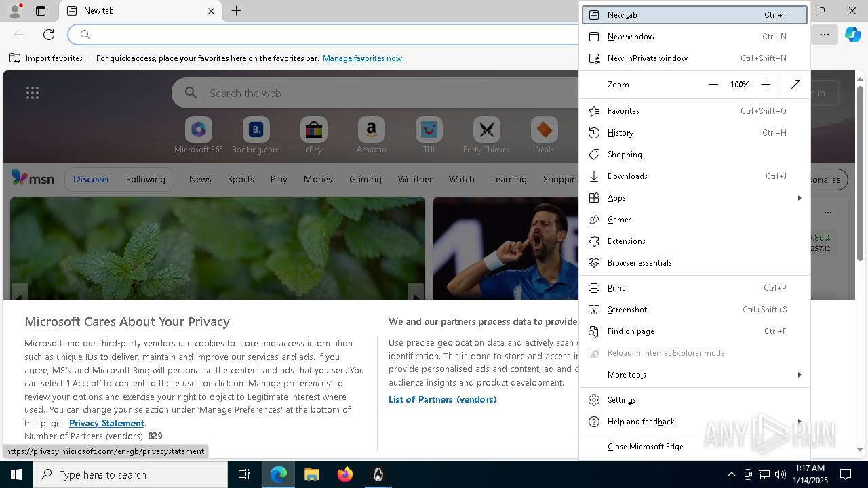Screen dimensions: 868x488
Task: Open List of Partners (vendors) link
Action: (442, 399)
